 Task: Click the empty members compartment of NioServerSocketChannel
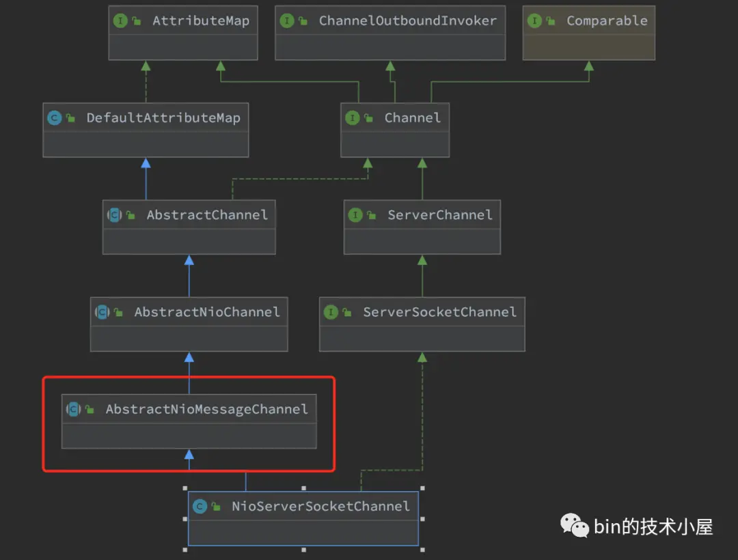tap(303, 533)
